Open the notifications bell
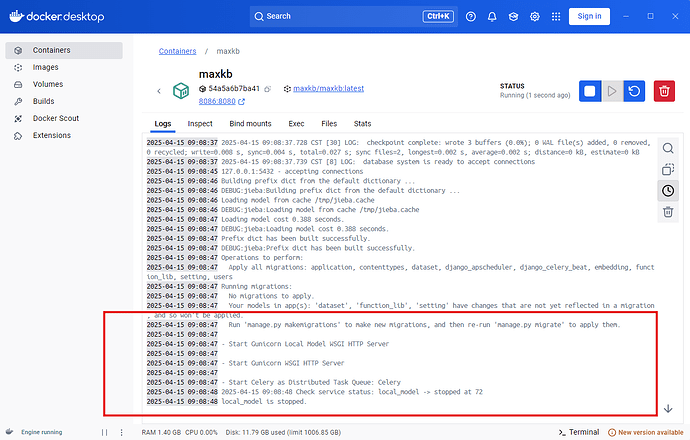Screen dimensions: 690x440 [492, 16]
